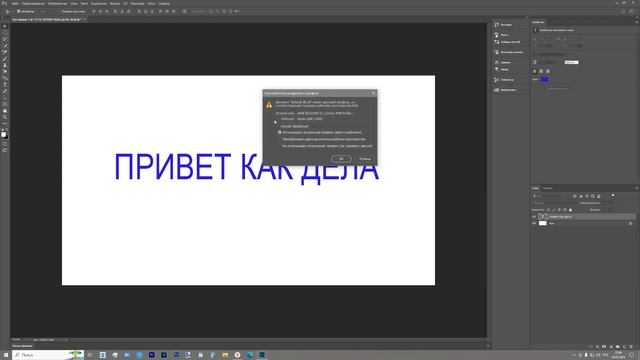Open the blending mode dropdown in Layers
The width and height of the screenshot is (640, 360).
pyautogui.click(x=553, y=203)
